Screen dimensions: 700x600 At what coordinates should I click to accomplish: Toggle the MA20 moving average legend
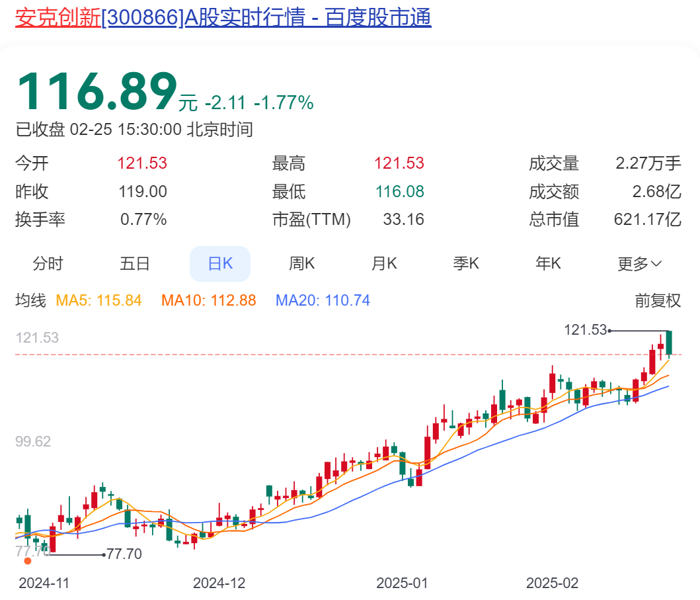click(x=323, y=300)
